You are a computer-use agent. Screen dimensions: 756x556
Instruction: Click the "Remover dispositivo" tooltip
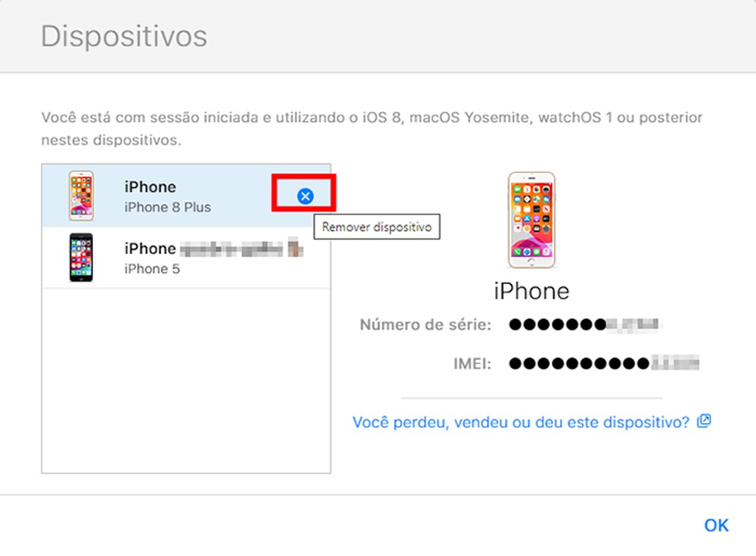pyautogui.click(x=376, y=227)
